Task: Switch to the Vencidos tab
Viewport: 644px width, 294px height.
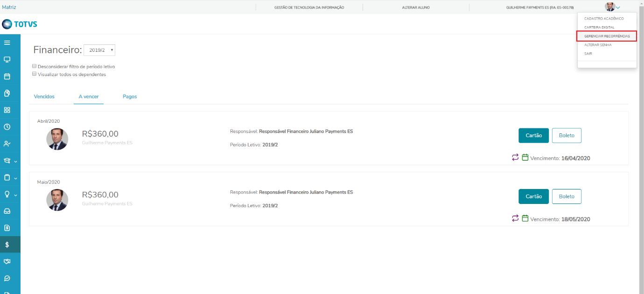Action: point(44,96)
